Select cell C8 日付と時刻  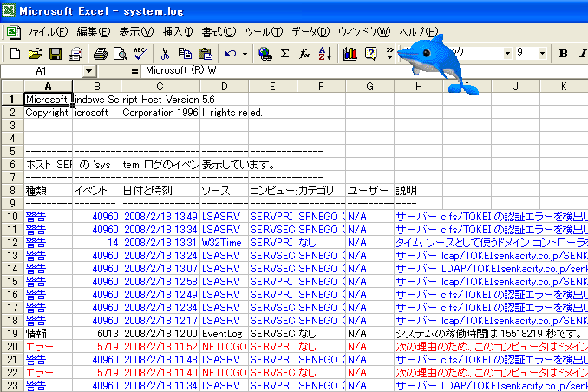tap(160, 191)
